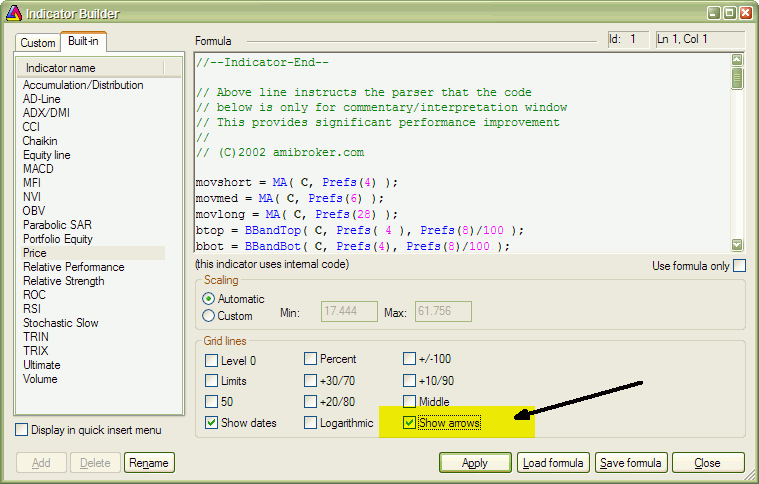This screenshot has width=759, height=484.
Task: Switch to the Built-in tab
Action: tap(83, 42)
